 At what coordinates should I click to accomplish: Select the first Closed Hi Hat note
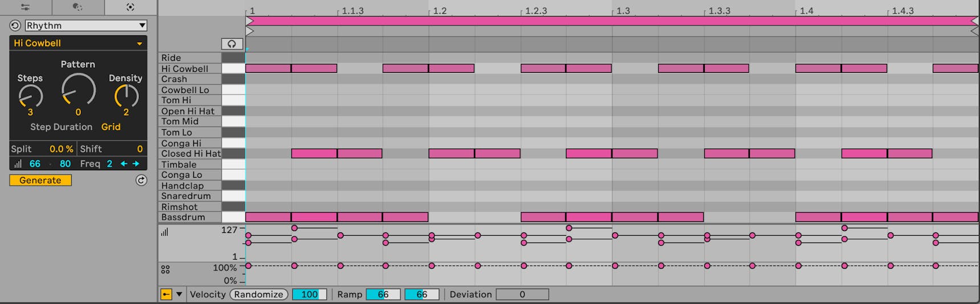pos(314,154)
